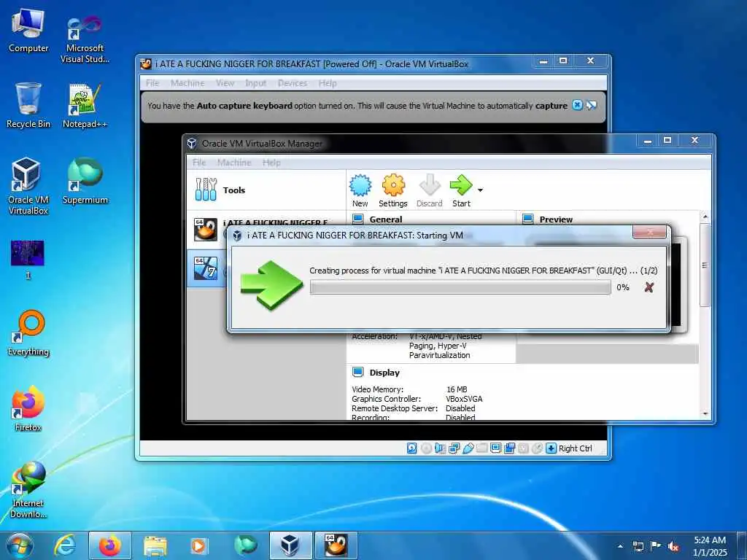The width and height of the screenshot is (747, 560).
Task: Open File menu in VirtualBox Manager
Action: [x=199, y=163]
